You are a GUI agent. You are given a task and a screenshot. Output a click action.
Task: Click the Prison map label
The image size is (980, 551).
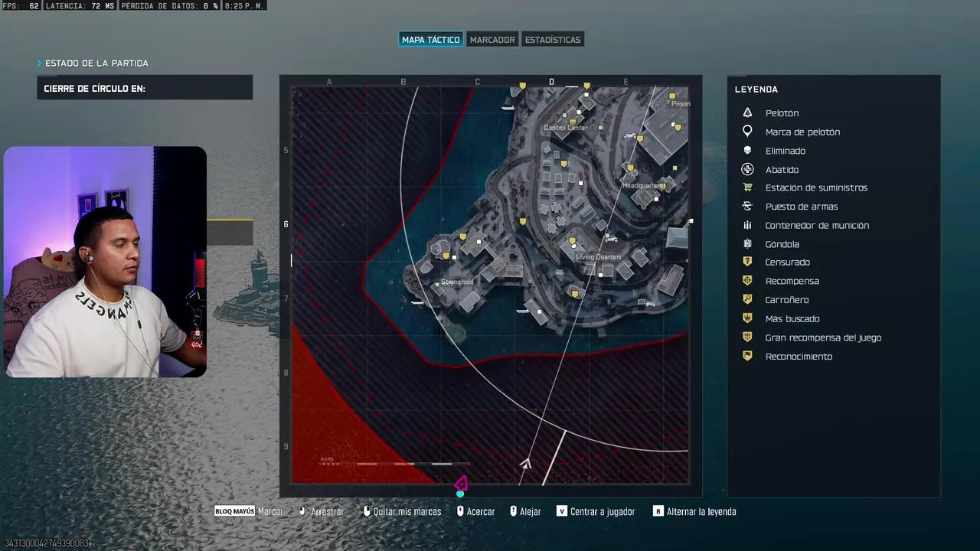pos(681,104)
